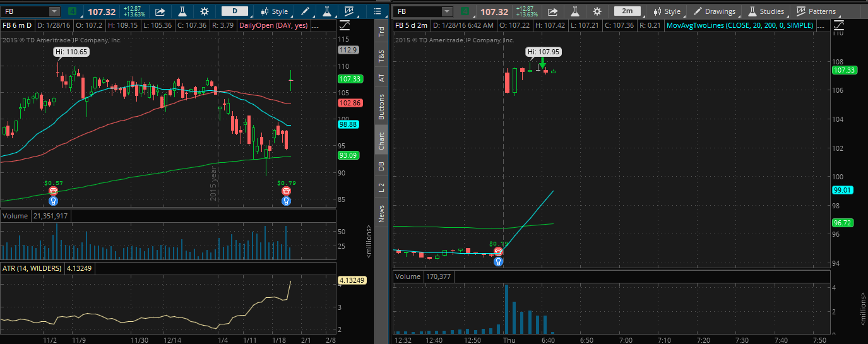Viewport: 868px width, 344px height.
Task: Click the share icon in right chart toolbar
Action: point(553,11)
